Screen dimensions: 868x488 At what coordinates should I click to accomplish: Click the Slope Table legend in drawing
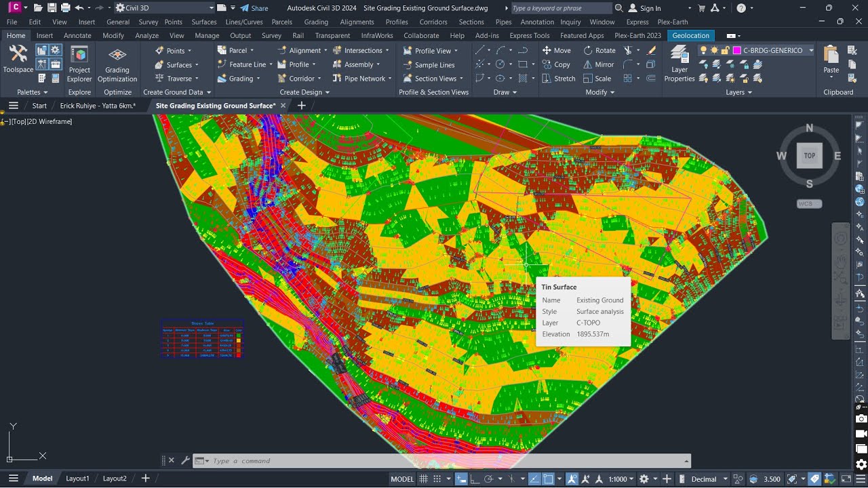pos(202,338)
